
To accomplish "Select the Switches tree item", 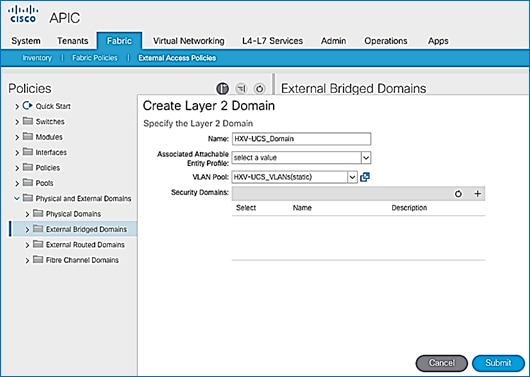I will pyautogui.click(x=50, y=121).
